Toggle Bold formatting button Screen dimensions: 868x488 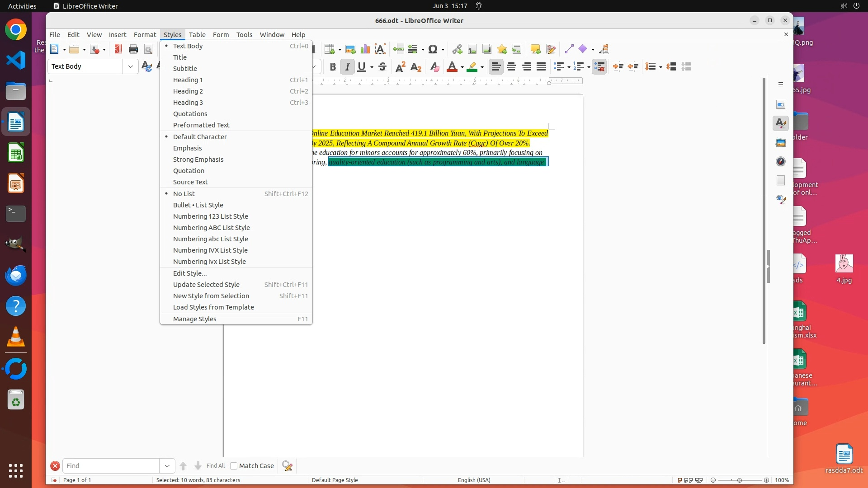click(333, 67)
